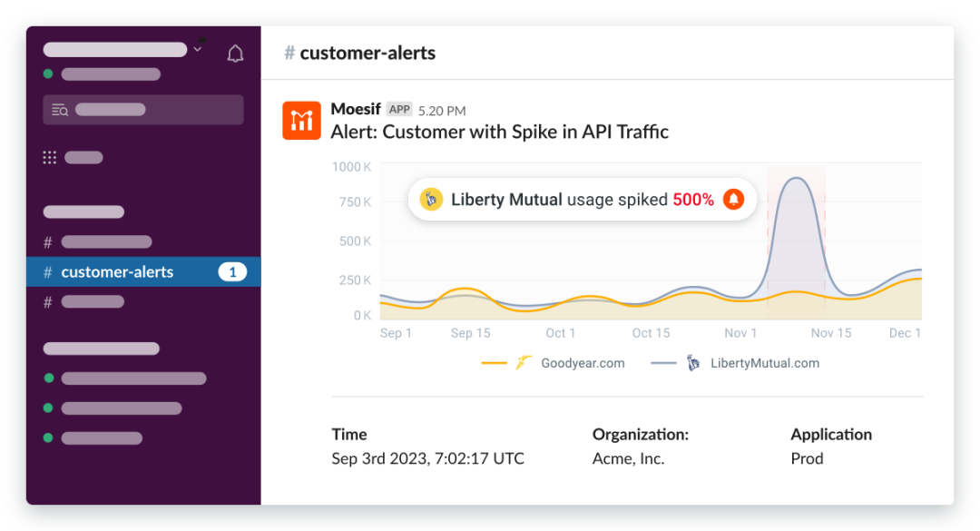This screenshot has height=531, width=980.
Task: Click the spike peak on the chart
Action: click(x=797, y=179)
